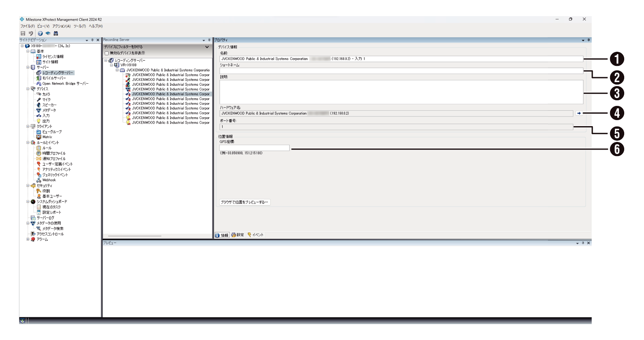The width and height of the screenshot is (644, 340).
Task: Click ブラウザで位置をプレビューする button
Action: [245, 202]
